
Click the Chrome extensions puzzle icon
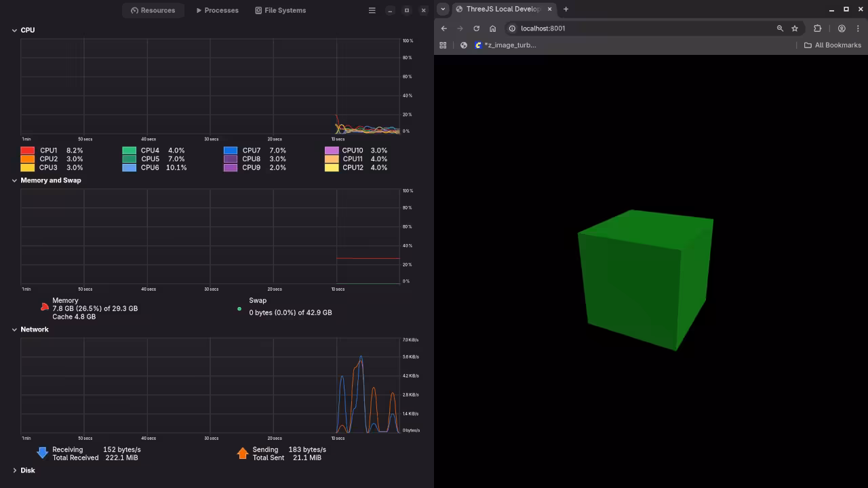point(817,28)
